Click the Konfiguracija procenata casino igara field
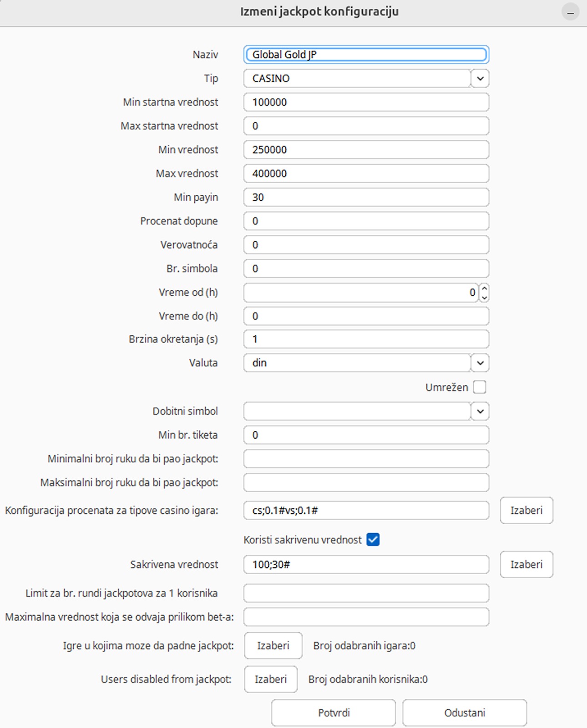Viewport: 587px width, 728px height. [366, 511]
